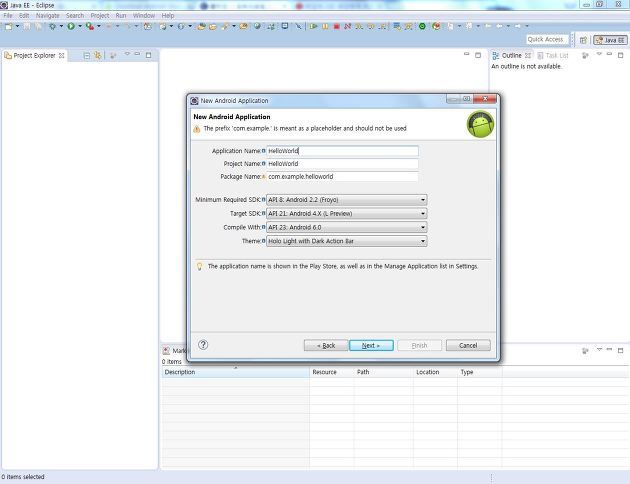The image size is (630, 484).
Task: Click the Open Perspective icon
Action: coord(583,40)
